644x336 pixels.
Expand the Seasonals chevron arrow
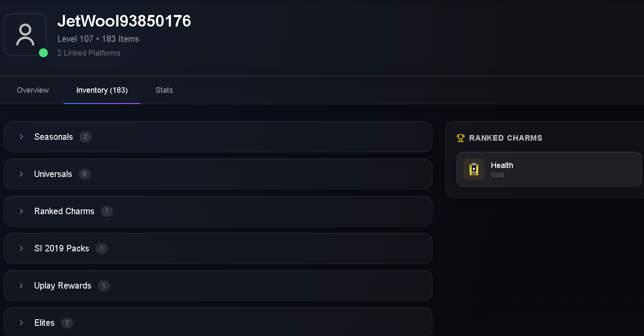[21, 137]
